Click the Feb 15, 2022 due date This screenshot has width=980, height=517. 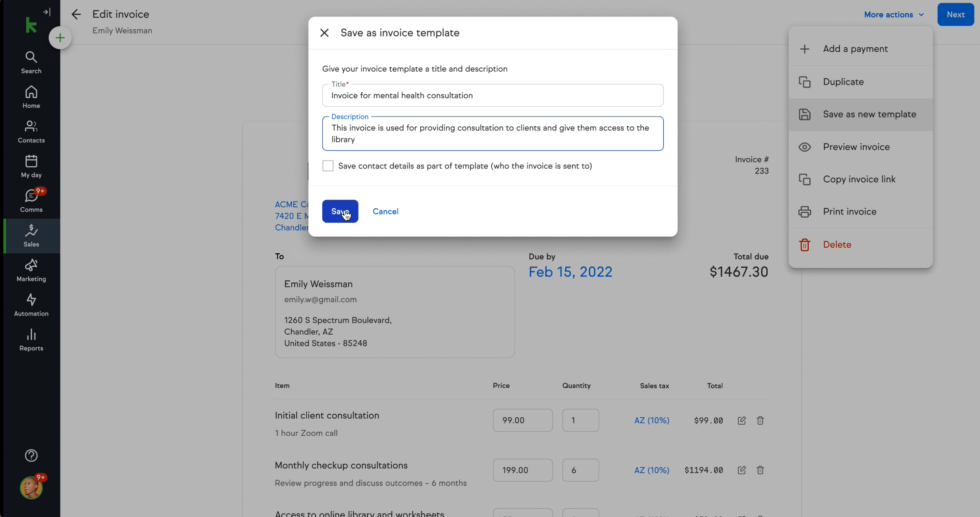(x=570, y=272)
